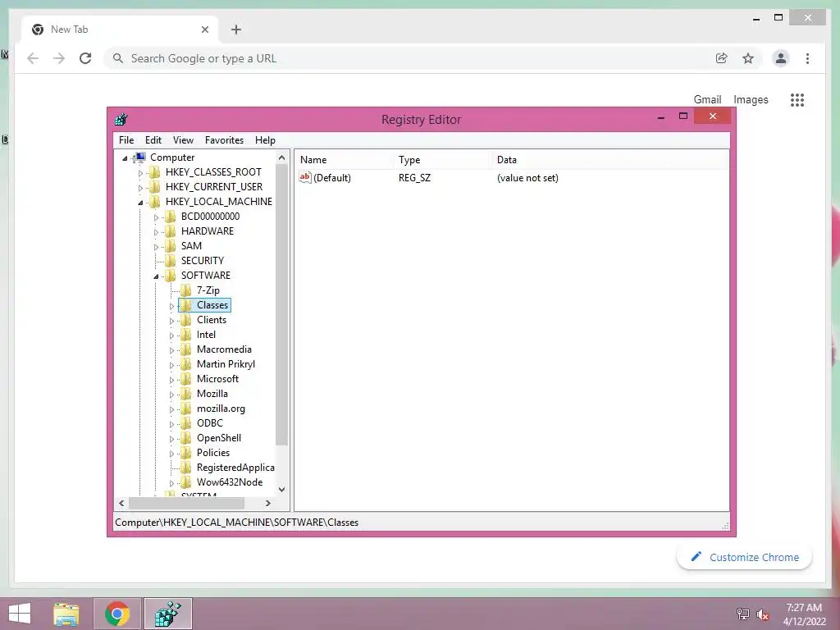The width and height of the screenshot is (840, 630).
Task: Expand the Microsoft key arrow
Action: [171, 380]
